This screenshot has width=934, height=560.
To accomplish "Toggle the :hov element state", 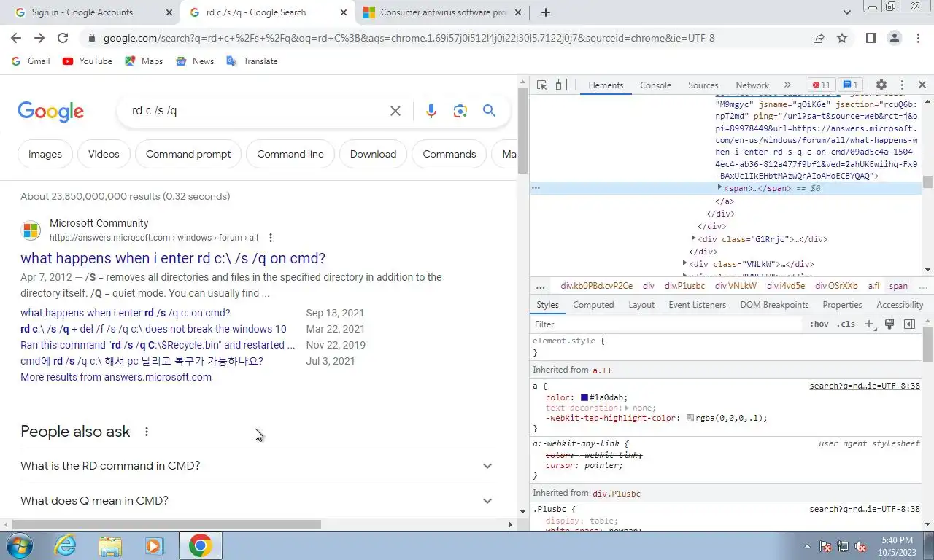I will 819,324.
